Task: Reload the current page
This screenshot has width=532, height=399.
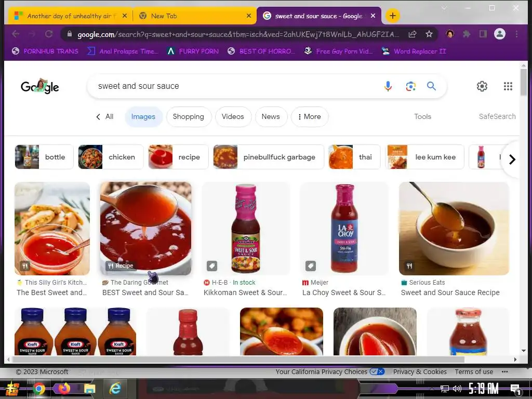Action: (x=49, y=34)
